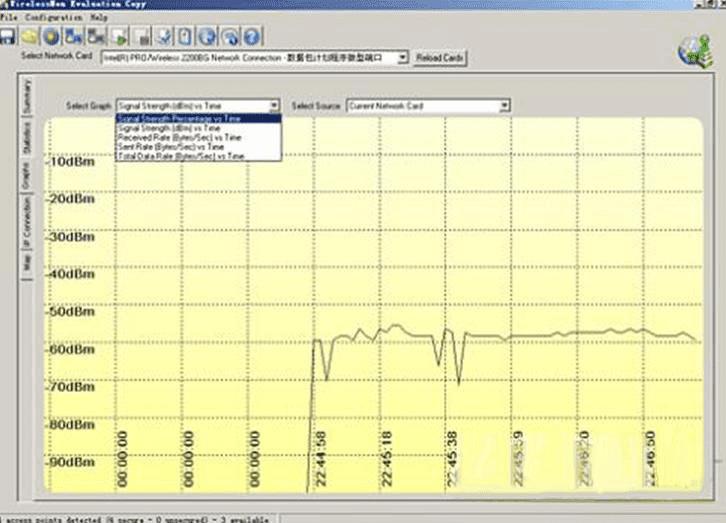Click the globe logo icon at top right
The height and width of the screenshot is (523, 726).
coord(695,50)
